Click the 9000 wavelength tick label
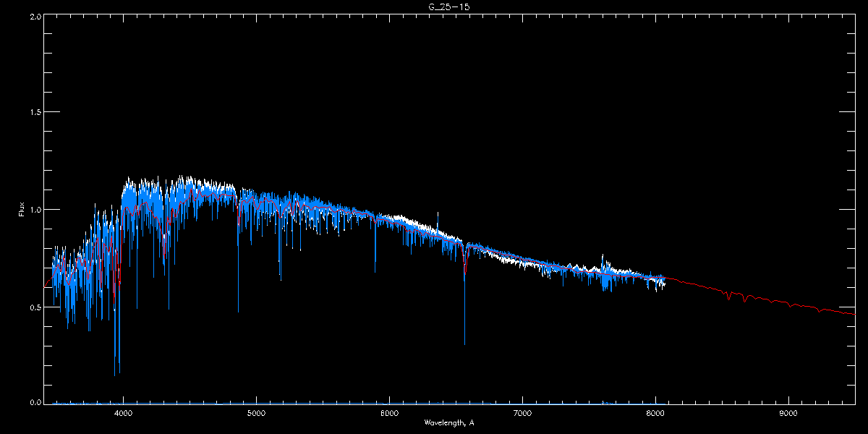 (x=788, y=414)
